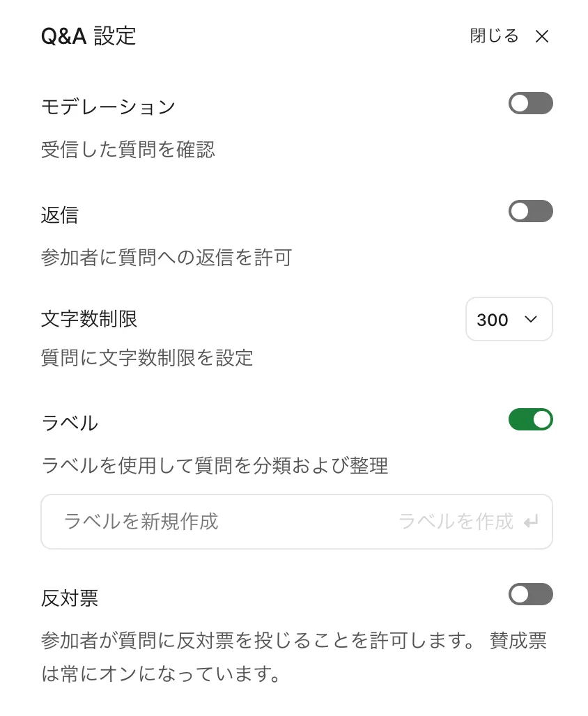Click the ラベル section heading
This screenshot has height=716, width=588.
click(70, 423)
